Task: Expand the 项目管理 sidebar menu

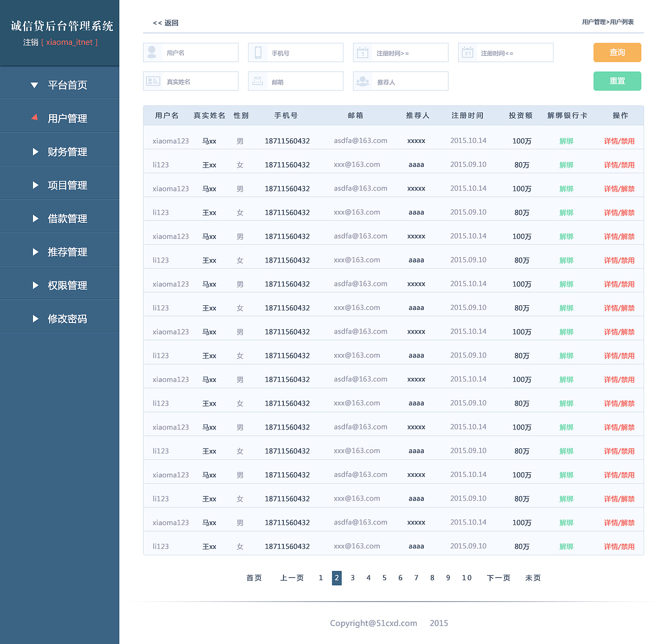Action: click(67, 185)
